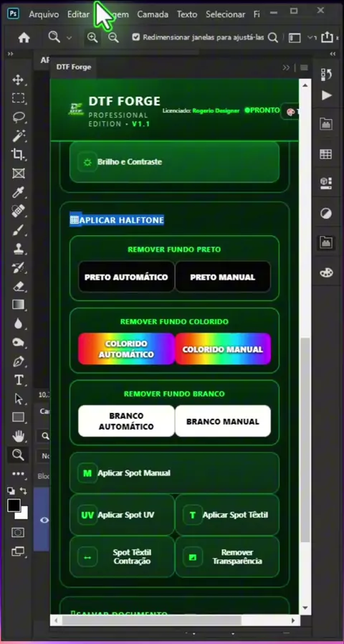Select the Crop tool
Image resolution: width=344 pixels, height=644 pixels.
(18, 154)
